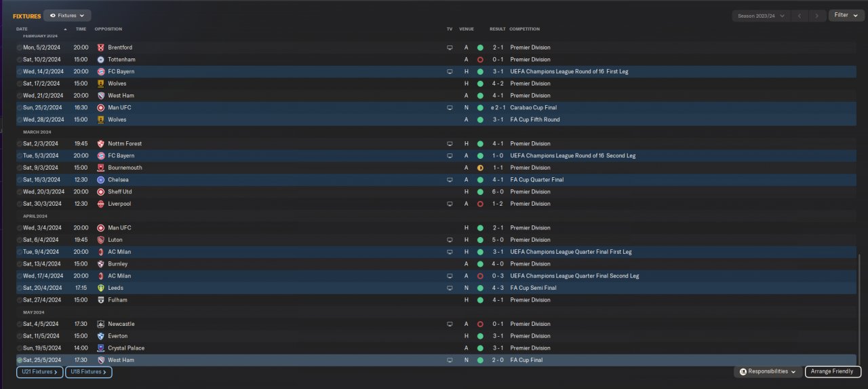Toggle row selector for AC Milan 9/4/2024

click(20, 252)
